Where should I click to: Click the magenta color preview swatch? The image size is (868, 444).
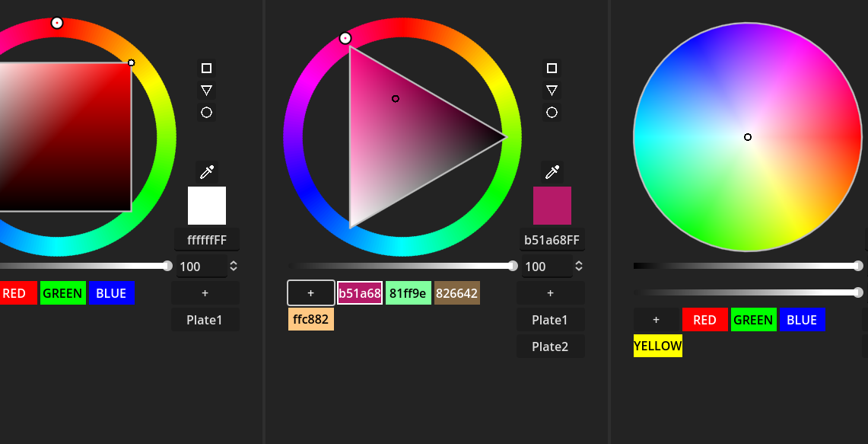coord(552,206)
